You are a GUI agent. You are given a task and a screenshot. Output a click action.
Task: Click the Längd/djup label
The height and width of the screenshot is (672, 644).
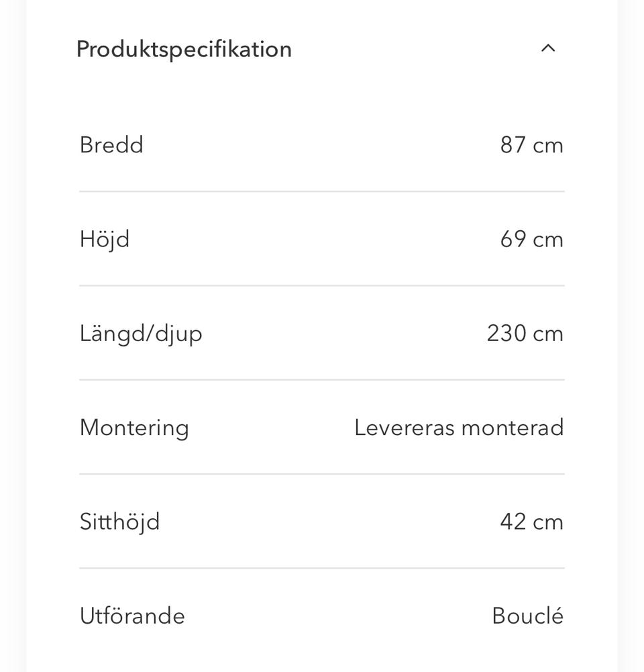tap(141, 334)
